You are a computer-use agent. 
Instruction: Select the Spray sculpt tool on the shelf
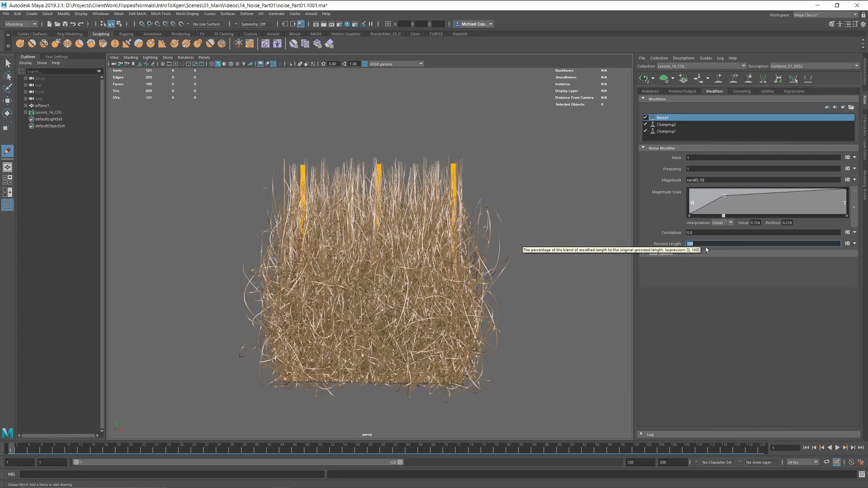point(103,43)
